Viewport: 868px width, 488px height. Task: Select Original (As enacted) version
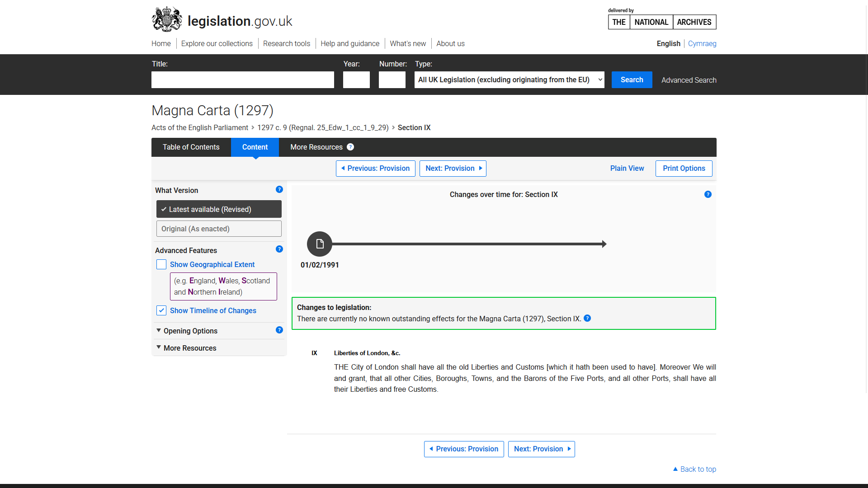point(219,229)
